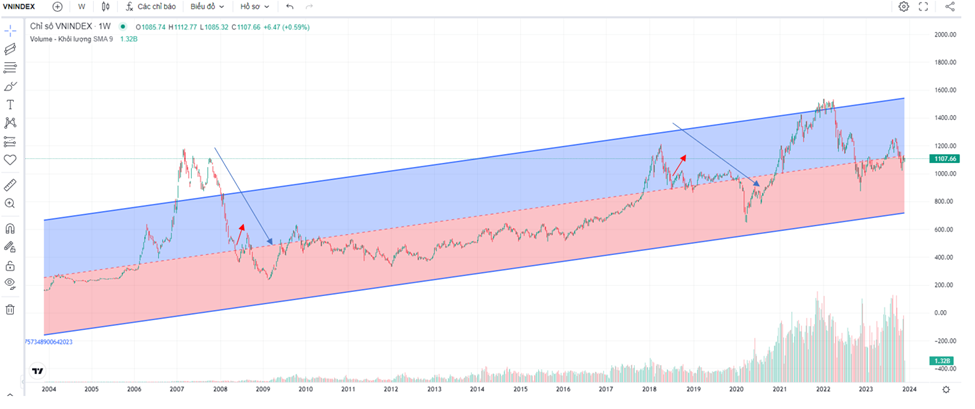Image resolution: width=975 pixels, height=409 pixels.
Task: Click the 2020 label on time axis
Action: click(736, 390)
